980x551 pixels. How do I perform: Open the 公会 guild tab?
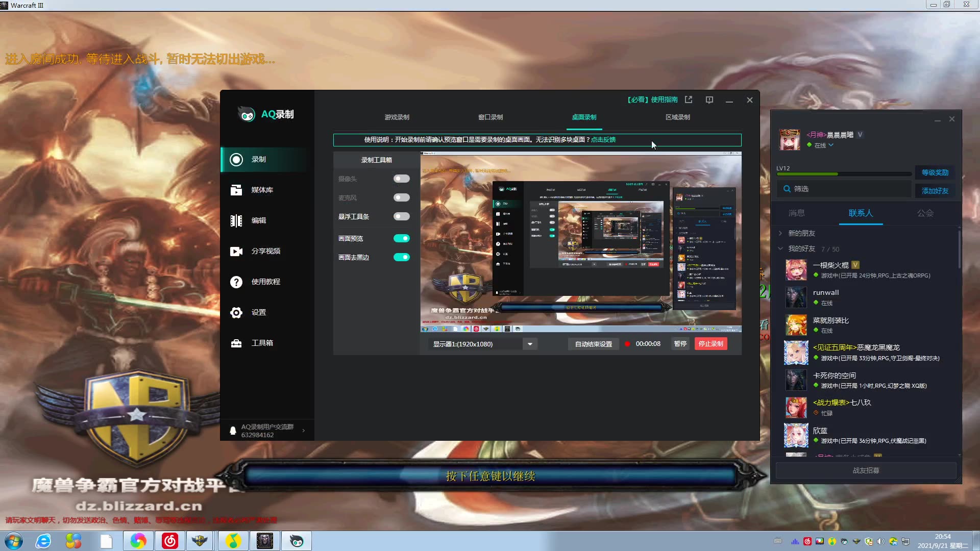[x=925, y=213]
